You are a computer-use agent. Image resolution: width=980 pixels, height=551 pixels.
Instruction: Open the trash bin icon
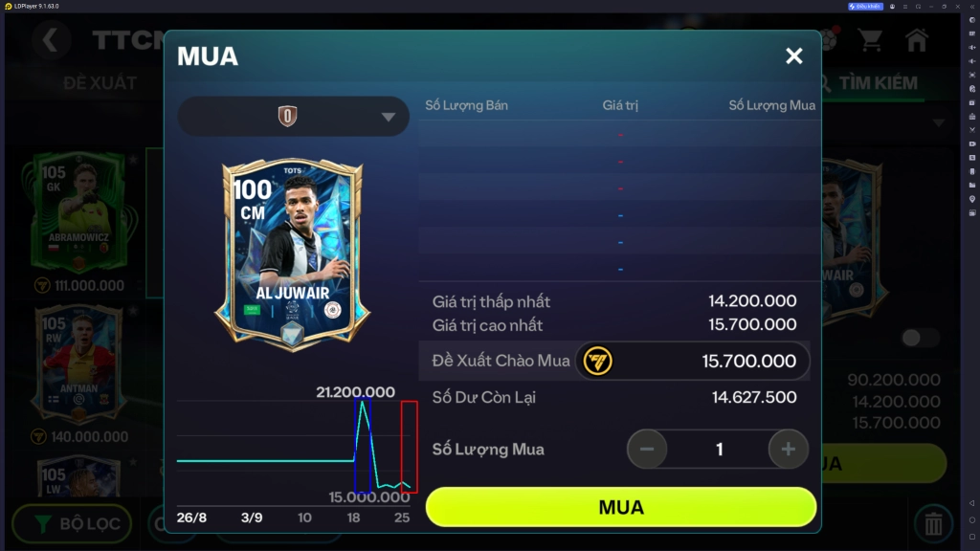point(933,523)
